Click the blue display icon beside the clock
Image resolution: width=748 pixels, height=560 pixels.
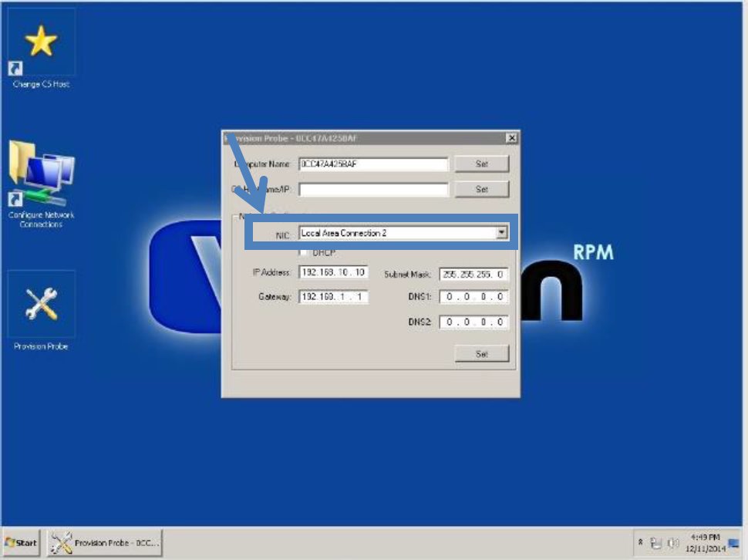tap(734, 543)
